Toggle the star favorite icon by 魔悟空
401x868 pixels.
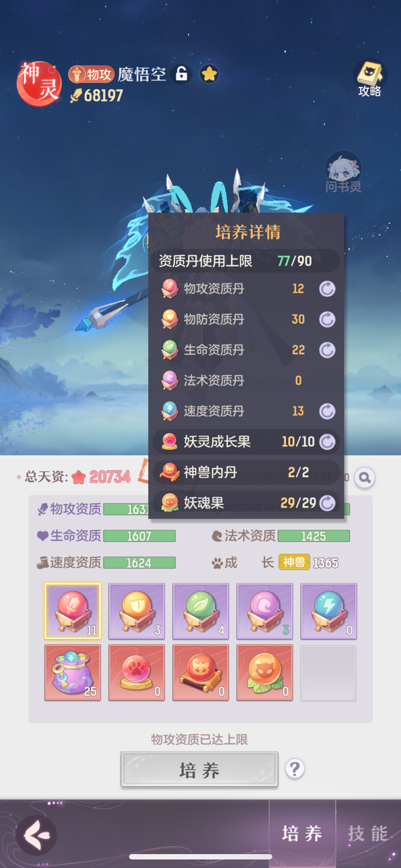coord(209,74)
